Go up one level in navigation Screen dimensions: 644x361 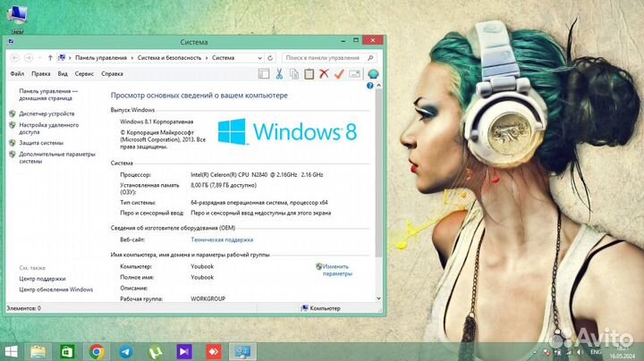(49, 57)
